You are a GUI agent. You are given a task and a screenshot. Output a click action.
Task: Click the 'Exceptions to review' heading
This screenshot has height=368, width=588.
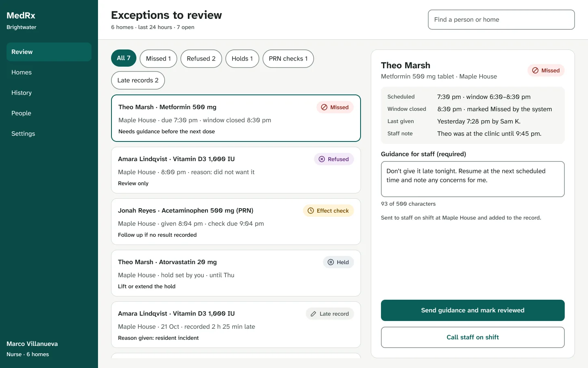point(167,15)
